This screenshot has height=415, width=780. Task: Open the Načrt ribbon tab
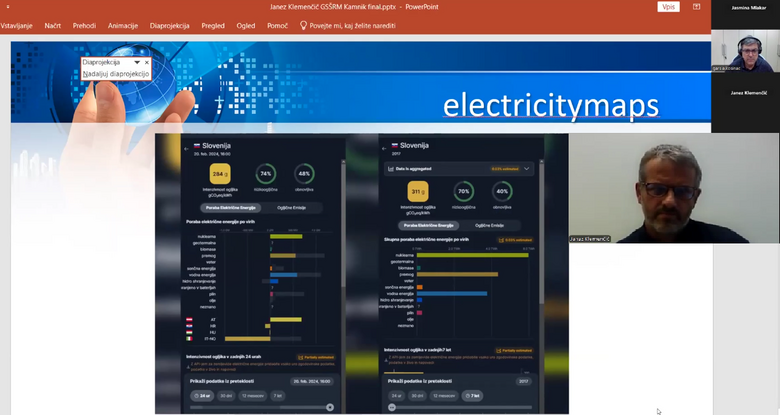tap(53, 25)
